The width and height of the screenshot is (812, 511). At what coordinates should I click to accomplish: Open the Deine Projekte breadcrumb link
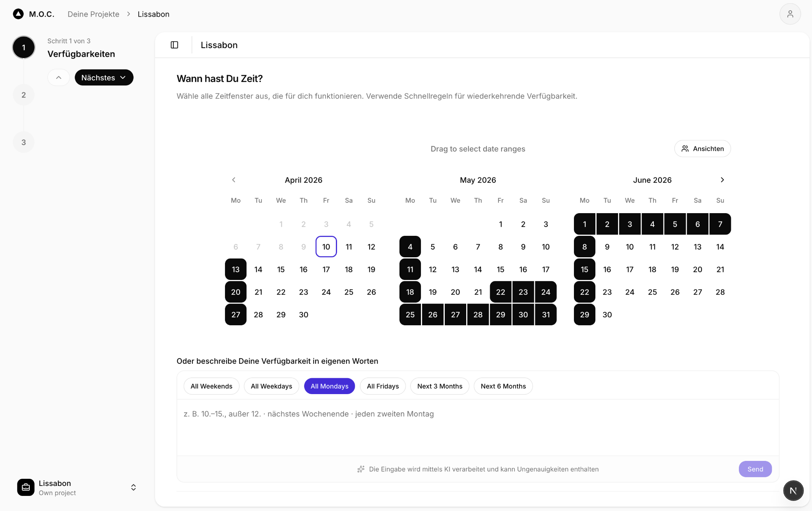click(93, 14)
